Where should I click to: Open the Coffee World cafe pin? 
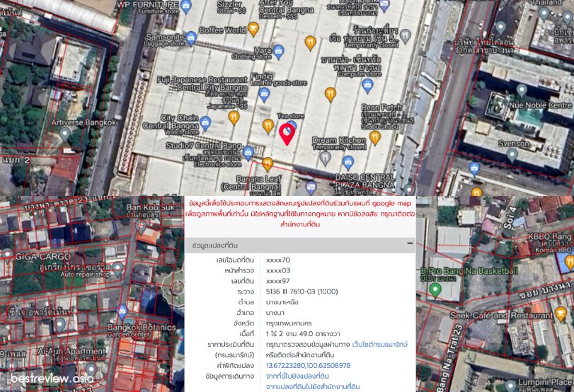point(253,29)
